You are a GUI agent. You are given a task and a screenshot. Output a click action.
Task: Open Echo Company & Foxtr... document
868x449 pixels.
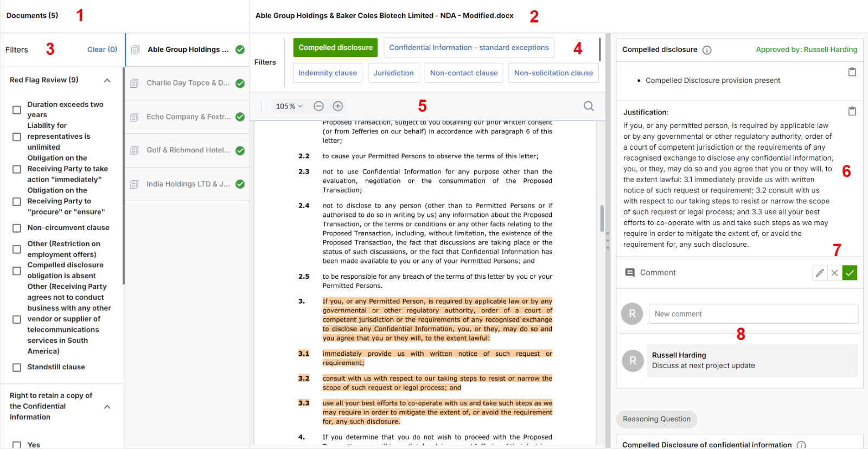(x=188, y=117)
